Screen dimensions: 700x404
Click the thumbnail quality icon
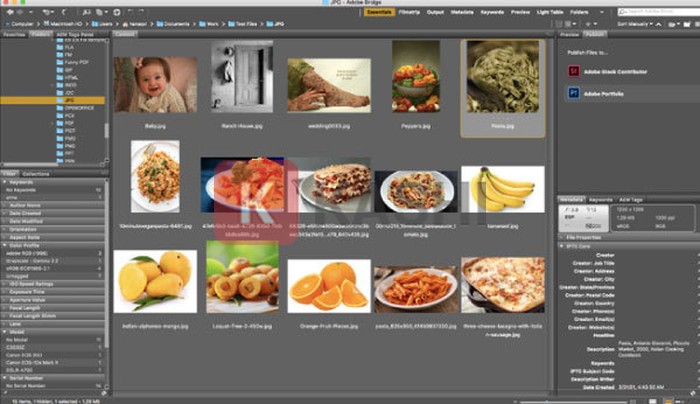pyautogui.click(x=560, y=24)
